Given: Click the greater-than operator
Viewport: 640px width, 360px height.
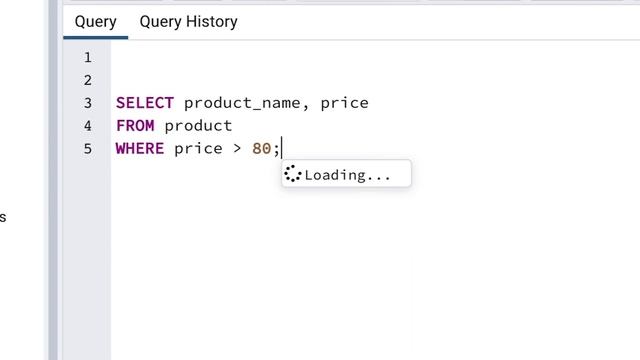Looking at the screenshot, I should click(237, 149).
